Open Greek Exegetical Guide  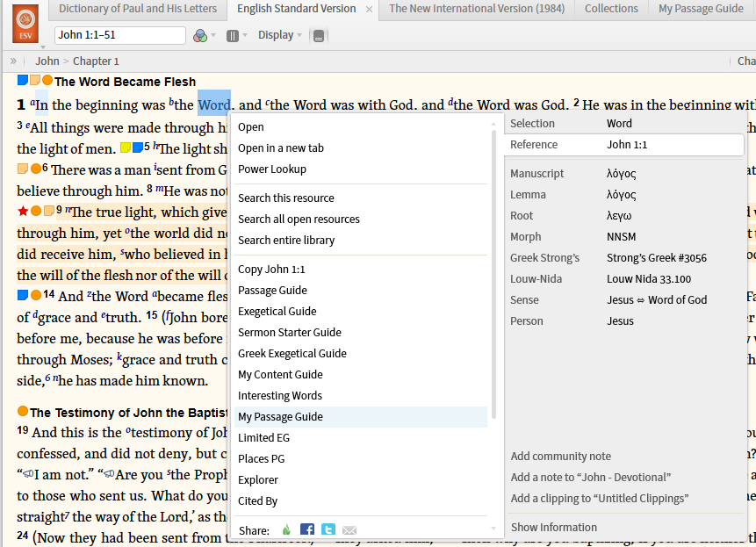361,354
